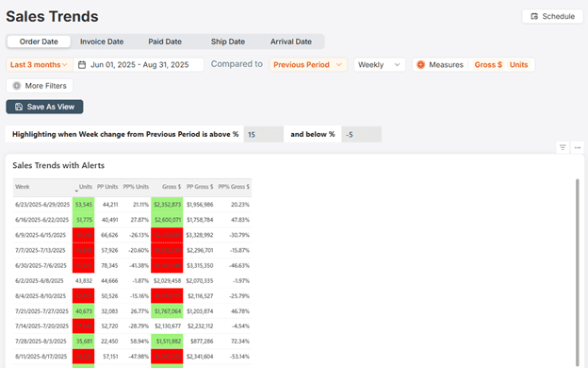Select the 6/16/2025-6/22/2025 week row
This screenshot has height=368, width=588.
(x=132, y=220)
